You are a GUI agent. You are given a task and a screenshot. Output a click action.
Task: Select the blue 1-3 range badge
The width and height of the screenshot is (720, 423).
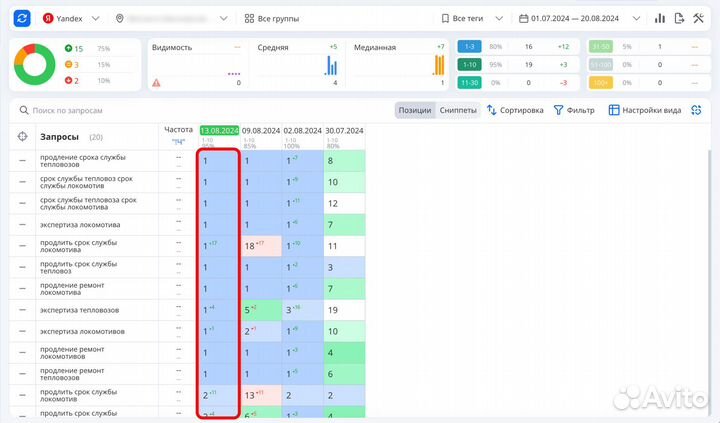pos(469,46)
